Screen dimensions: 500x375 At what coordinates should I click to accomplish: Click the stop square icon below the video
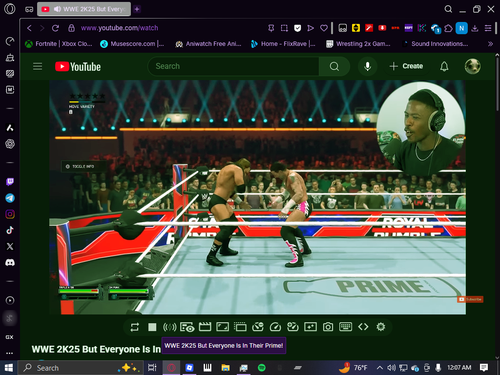click(152, 327)
